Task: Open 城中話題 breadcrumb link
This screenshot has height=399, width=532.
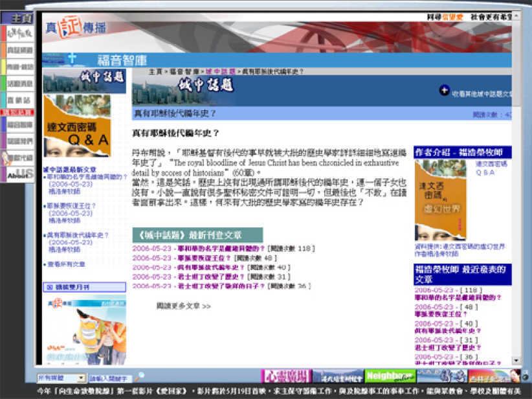Action: 217,71
